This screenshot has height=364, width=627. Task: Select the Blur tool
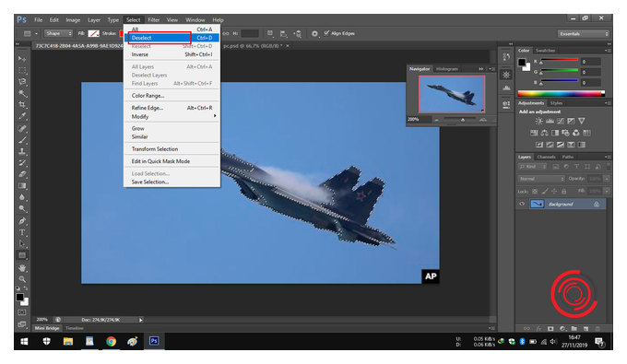(22, 197)
